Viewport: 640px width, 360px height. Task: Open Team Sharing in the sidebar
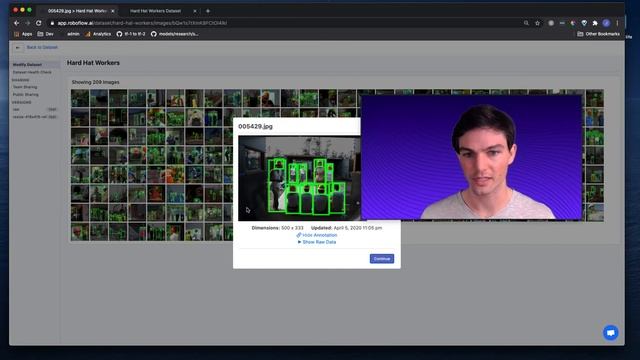(25, 87)
